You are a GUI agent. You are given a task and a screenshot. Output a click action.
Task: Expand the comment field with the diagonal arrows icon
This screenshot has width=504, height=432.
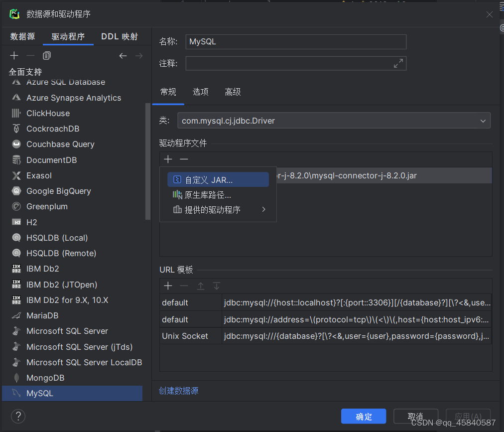pos(398,63)
